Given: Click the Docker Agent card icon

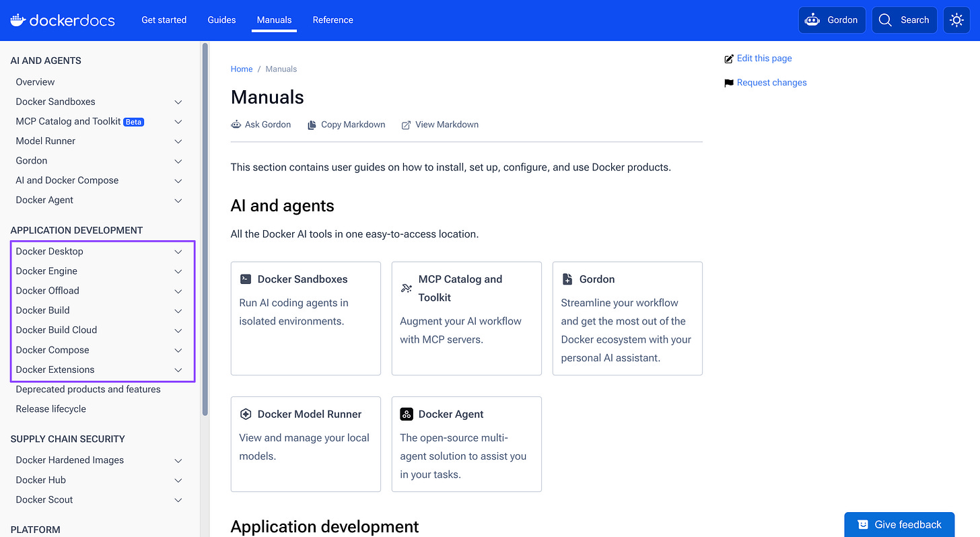Looking at the screenshot, I should [407, 414].
